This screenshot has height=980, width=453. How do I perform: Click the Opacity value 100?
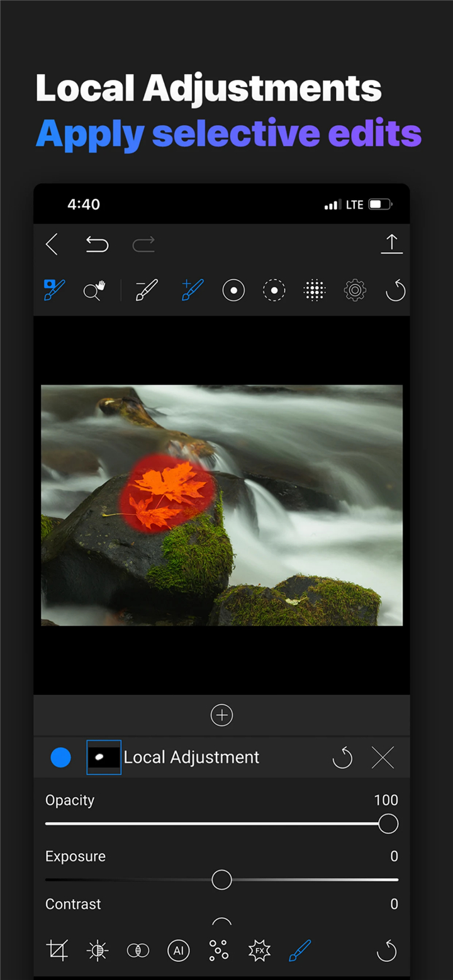tap(386, 800)
